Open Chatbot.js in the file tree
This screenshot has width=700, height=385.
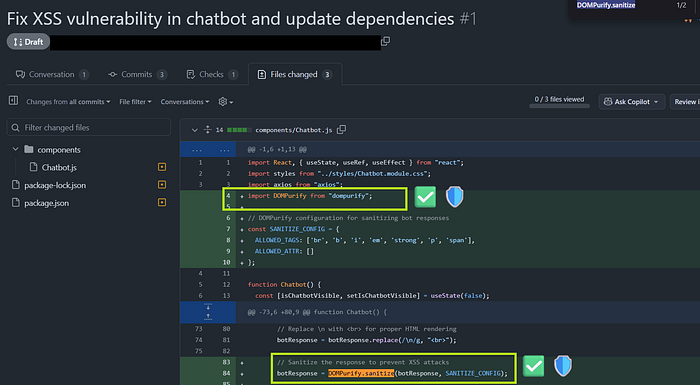pyautogui.click(x=59, y=167)
